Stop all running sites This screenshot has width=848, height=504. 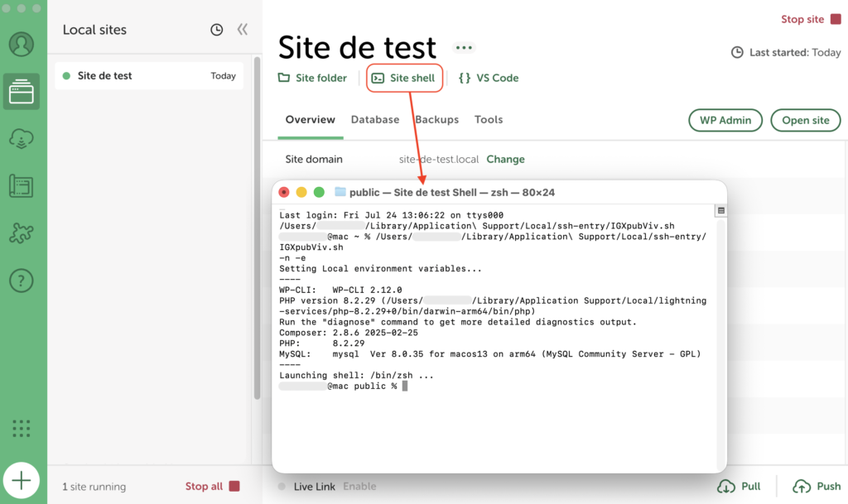pyautogui.click(x=212, y=486)
